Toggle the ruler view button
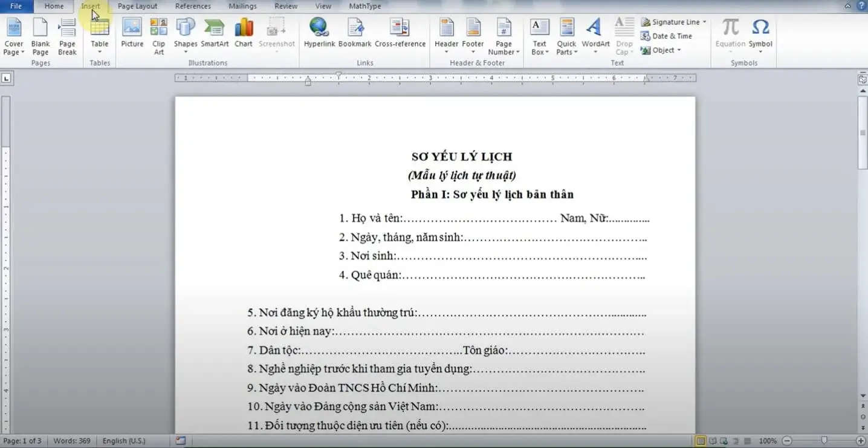 pos(862,79)
